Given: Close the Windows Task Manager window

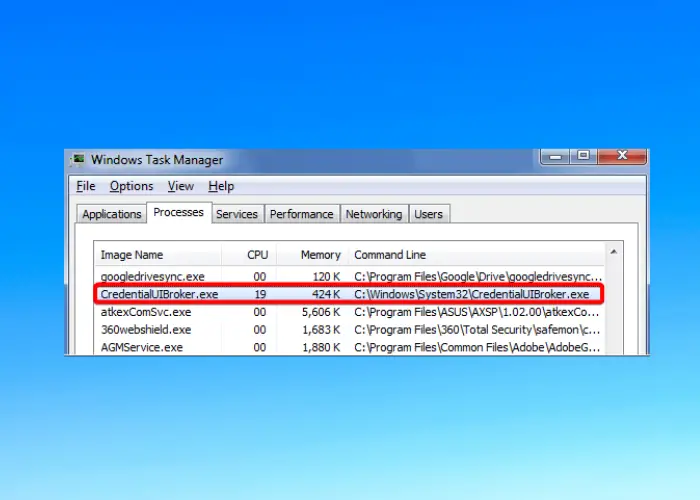Looking at the screenshot, I should click(x=622, y=156).
